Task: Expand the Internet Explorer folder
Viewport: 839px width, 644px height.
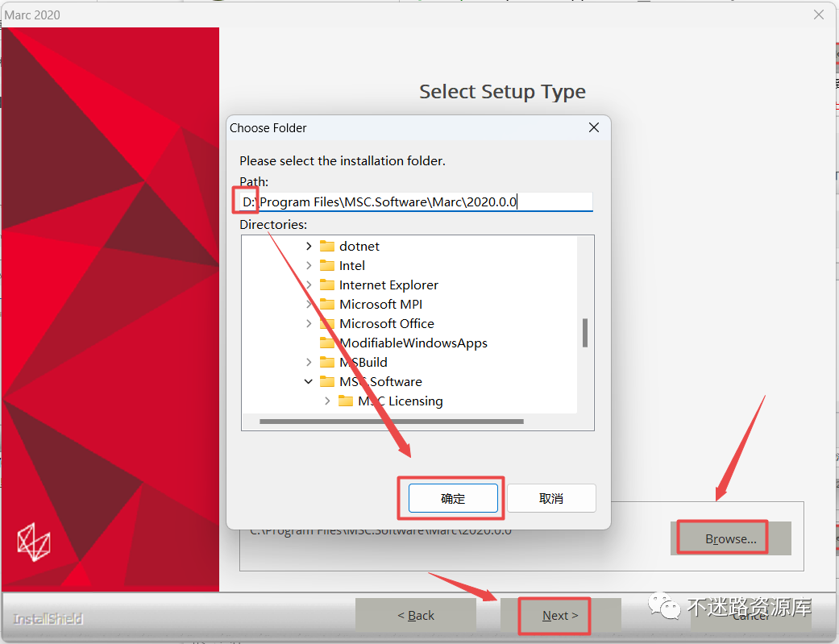Action: coord(309,285)
